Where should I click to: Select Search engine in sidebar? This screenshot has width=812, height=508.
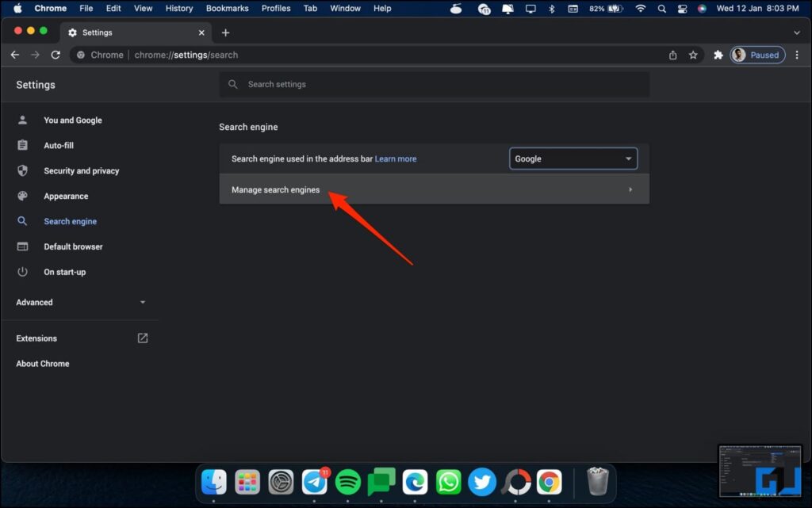click(x=70, y=221)
